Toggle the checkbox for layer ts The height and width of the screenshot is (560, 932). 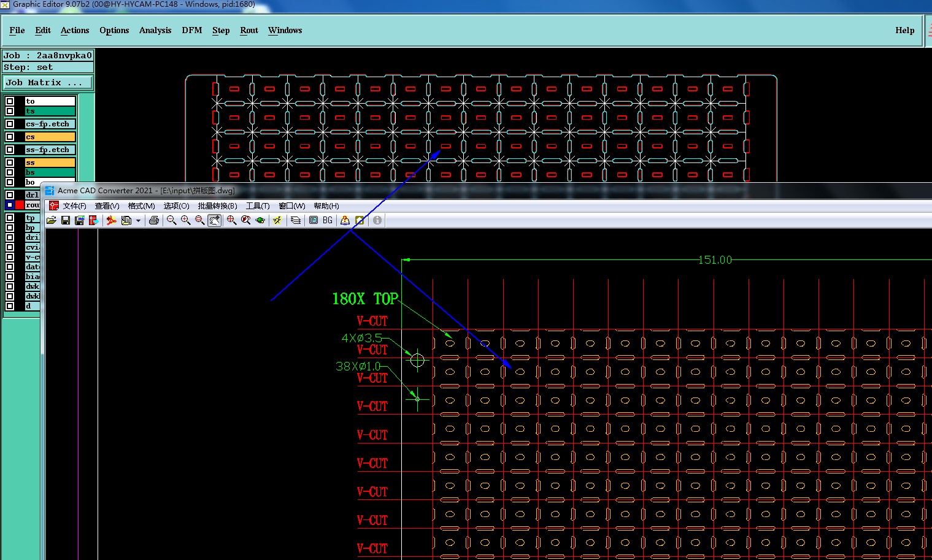[10, 111]
